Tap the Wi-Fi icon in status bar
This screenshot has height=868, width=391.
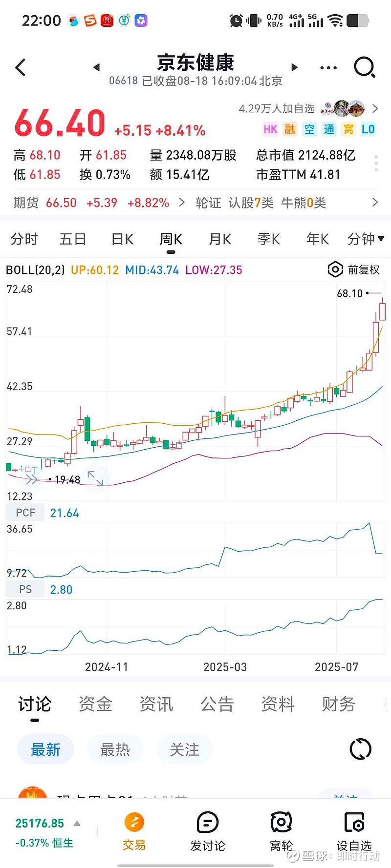(335, 21)
